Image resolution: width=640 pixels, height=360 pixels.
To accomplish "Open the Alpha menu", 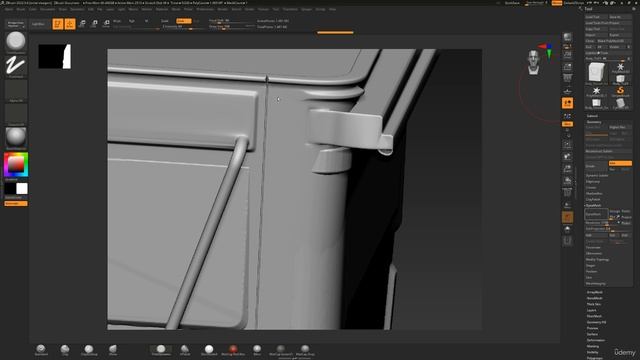I will (9, 9).
